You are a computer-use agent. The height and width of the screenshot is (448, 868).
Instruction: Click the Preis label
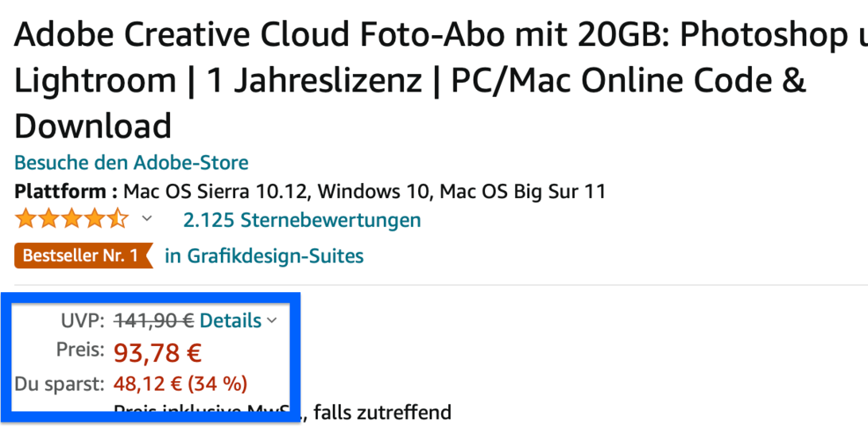pos(80,351)
